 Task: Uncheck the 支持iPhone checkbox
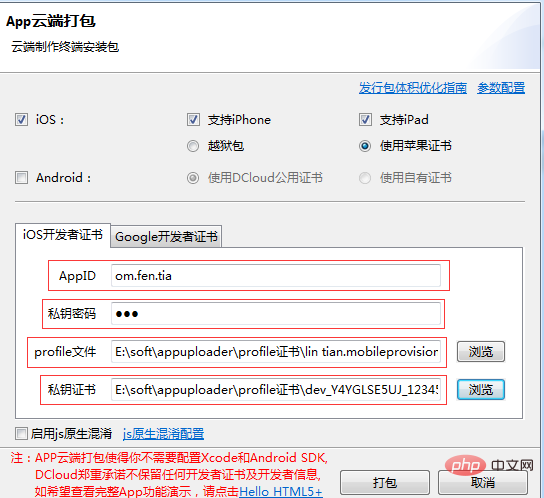click(x=193, y=120)
